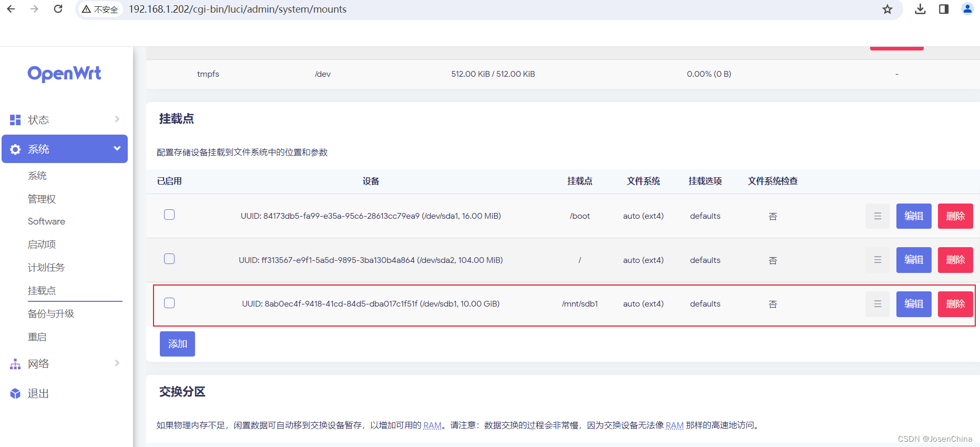Image resolution: width=980 pixels, height=447 pixels.
Task: Click 删除 for the /mnt/sdb1 mount
Action: (955, 304)
